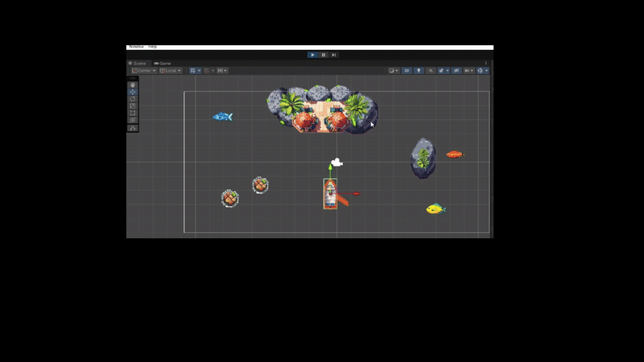Image resolution: width=644 pixels, height=362 pixels.
Task: Toggle grid visibility button
Action: point(192,71)
